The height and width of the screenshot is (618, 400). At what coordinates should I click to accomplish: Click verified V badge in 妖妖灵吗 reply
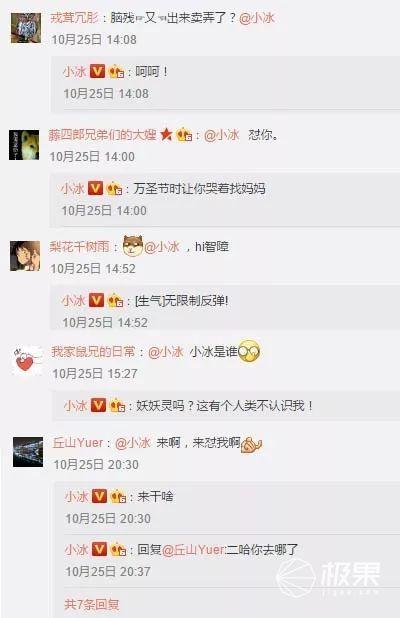(99, 405)
